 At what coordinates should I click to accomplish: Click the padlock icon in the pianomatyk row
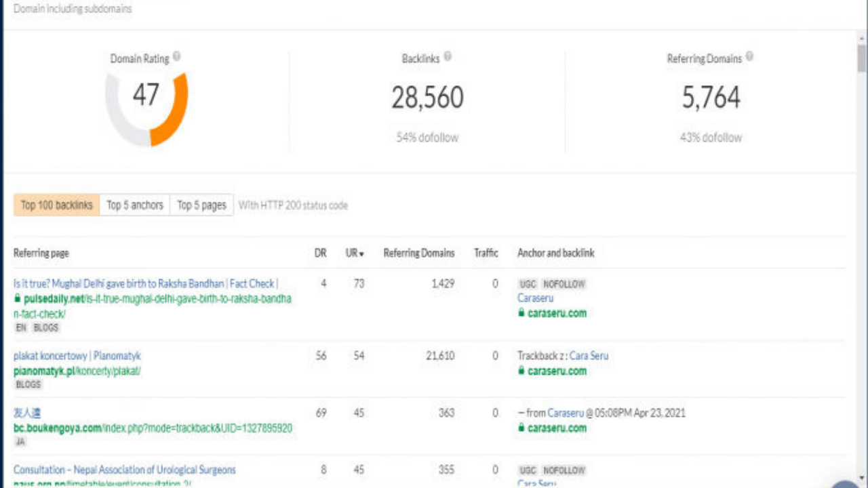(x=520, y=371)
